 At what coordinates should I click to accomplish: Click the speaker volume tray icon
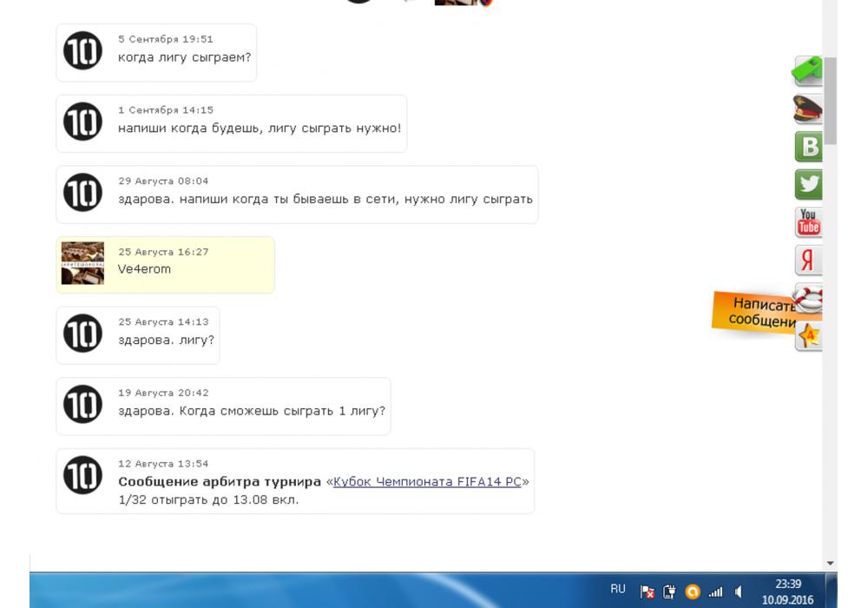pos(738,592)
